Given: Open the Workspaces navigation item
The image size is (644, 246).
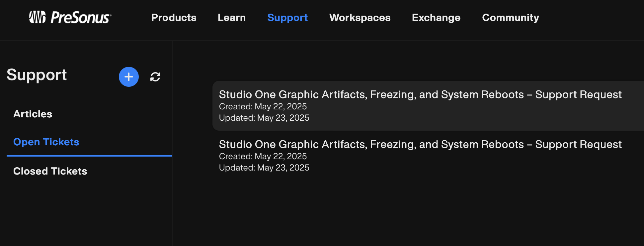Looking at the screenshot, I should pos(360,18).
